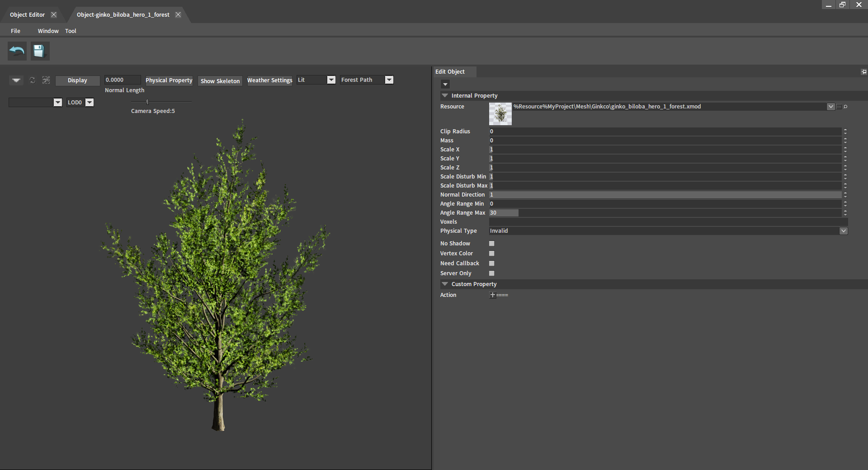Viewport: 868px width, 470px height.
Task: Enable the Server Only checkbox
Action: pos(492,273)
